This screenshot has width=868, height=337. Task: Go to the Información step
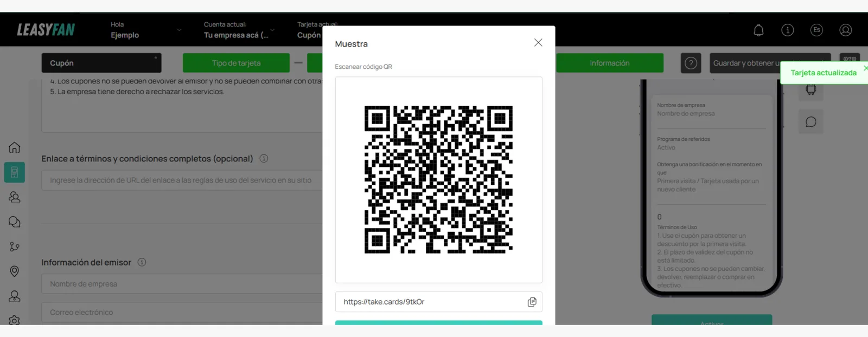[609, 63]
